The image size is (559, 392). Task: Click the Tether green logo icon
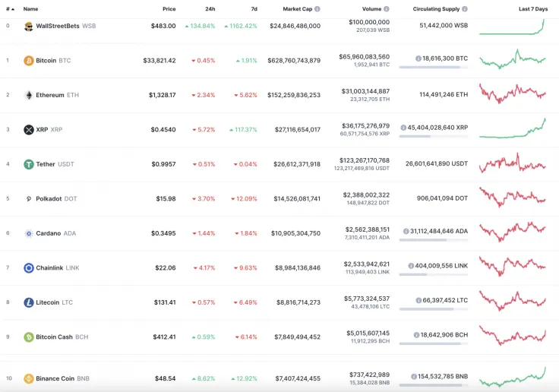pyautogui.click(x=29, y=164)
